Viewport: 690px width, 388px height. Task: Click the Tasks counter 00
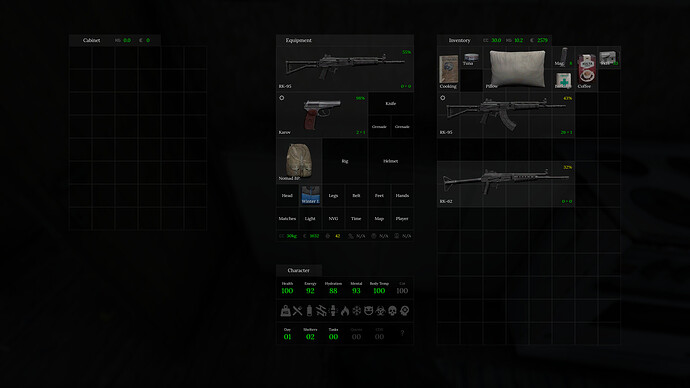click(x=333, y=337)
